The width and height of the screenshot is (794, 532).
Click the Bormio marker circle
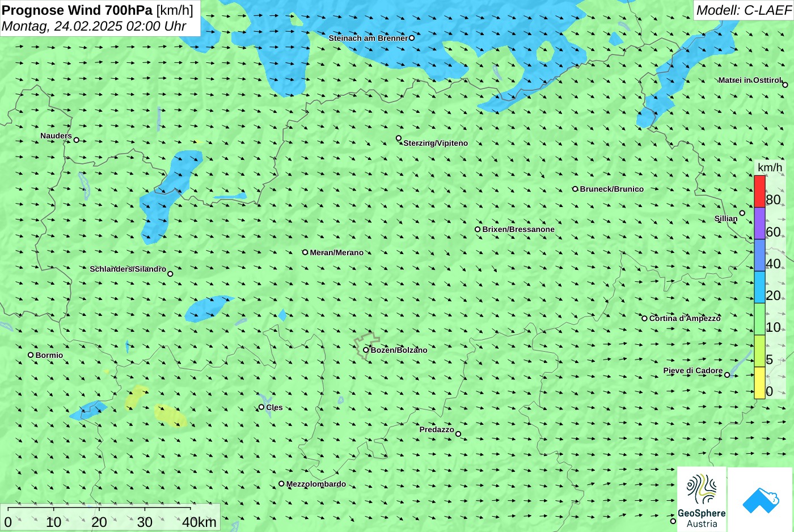tap(31, 355)
